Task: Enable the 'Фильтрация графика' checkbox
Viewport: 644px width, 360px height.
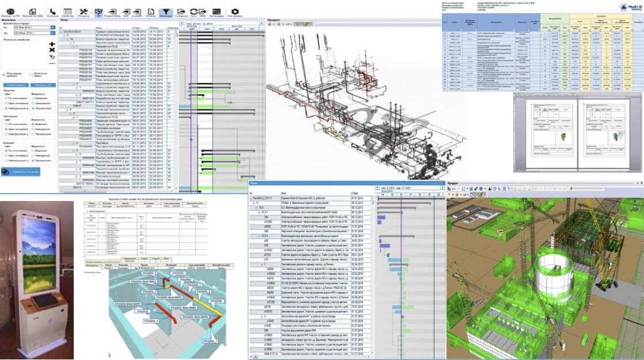Action: (x=4, y=75)
